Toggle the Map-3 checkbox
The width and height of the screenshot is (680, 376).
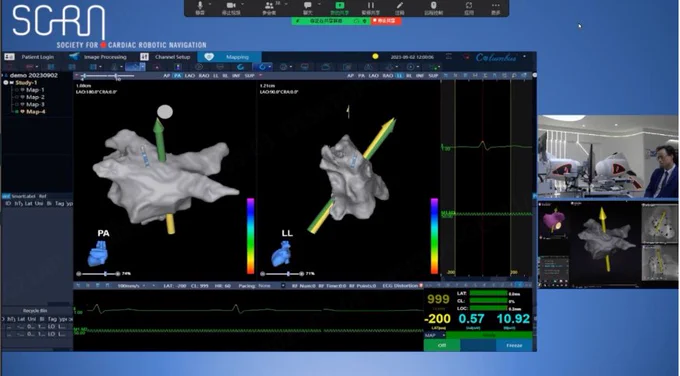click(x=17, y=104)
